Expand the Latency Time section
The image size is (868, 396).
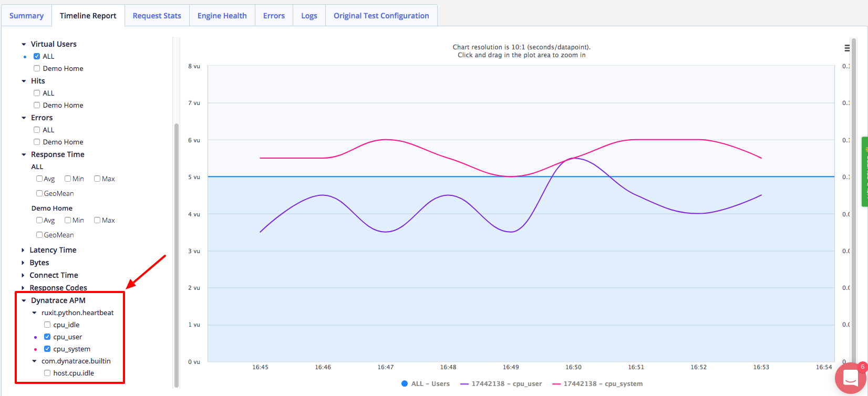point(23,250)
